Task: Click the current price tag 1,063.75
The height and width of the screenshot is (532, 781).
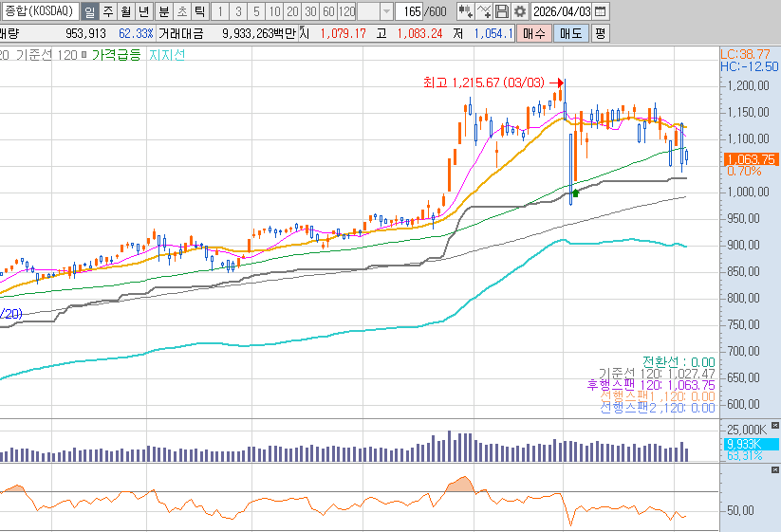Action: coord(752,159)
